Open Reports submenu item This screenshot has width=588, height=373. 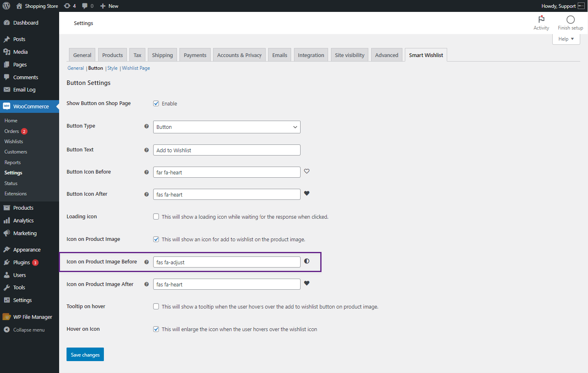[x=12, y=162]
